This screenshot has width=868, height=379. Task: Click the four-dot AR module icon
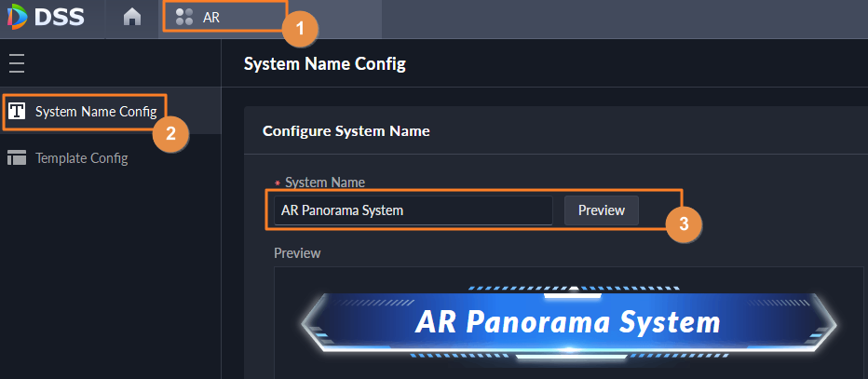[183, 18]
